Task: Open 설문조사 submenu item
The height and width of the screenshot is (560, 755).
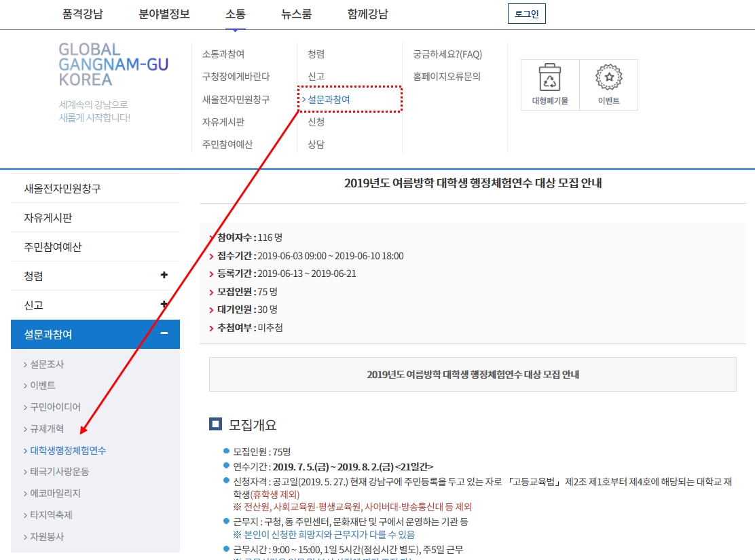Action: pos(47,364)
